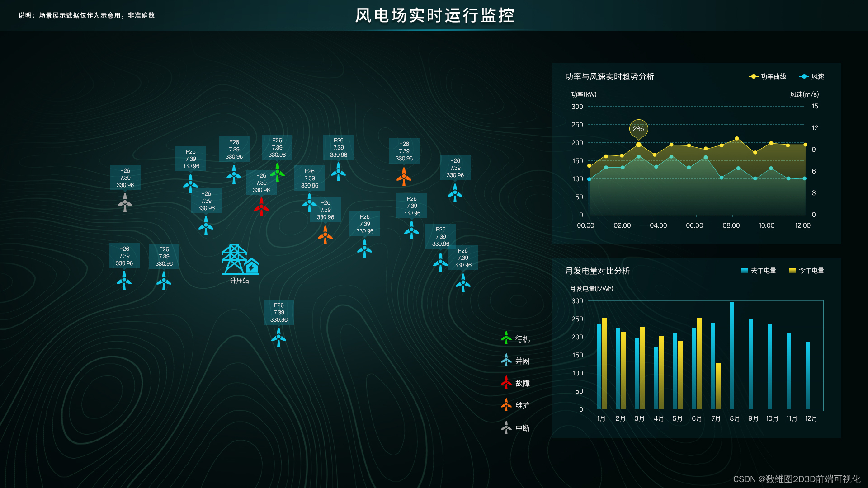Click the 待机 legend text
Image resolution: width=868 pixels, height=488 pixels.
(523, 339)
